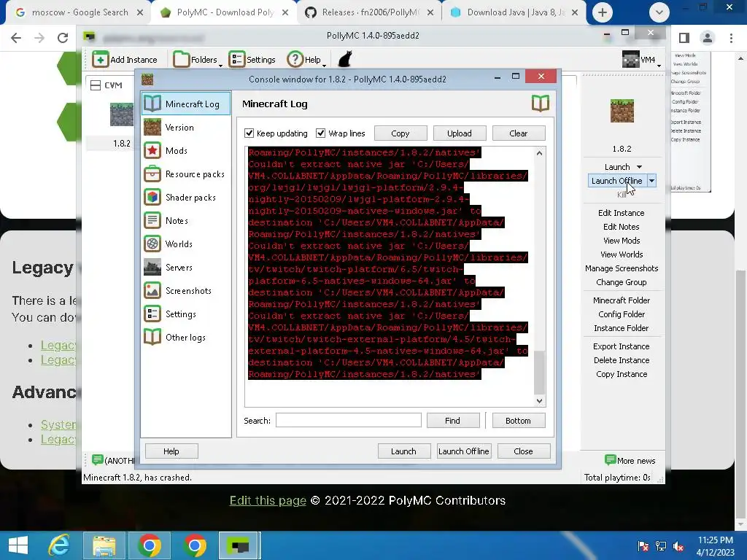Click the Search input field
The height and width of the screenshot is (560, 747).
[x=349, y=420]
